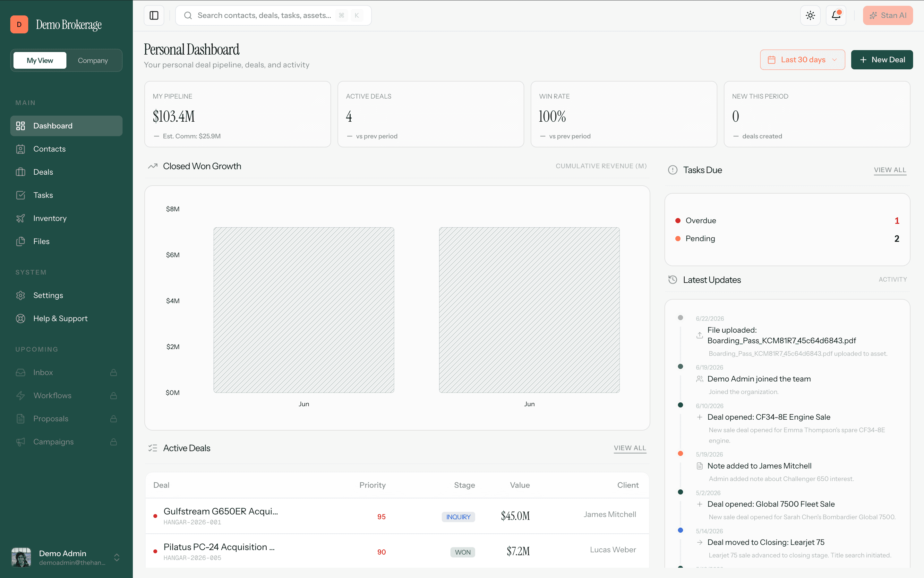924x578 pixels.
Task: Click the lock icon beside Workflows
Action: coord(113,396)
